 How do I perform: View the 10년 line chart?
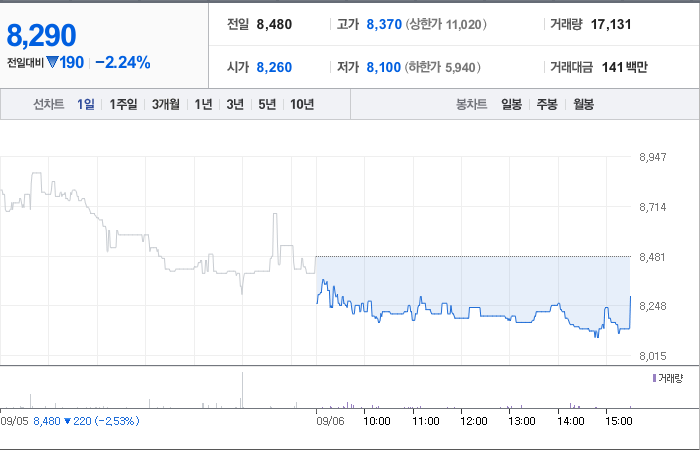pos(302,104)
